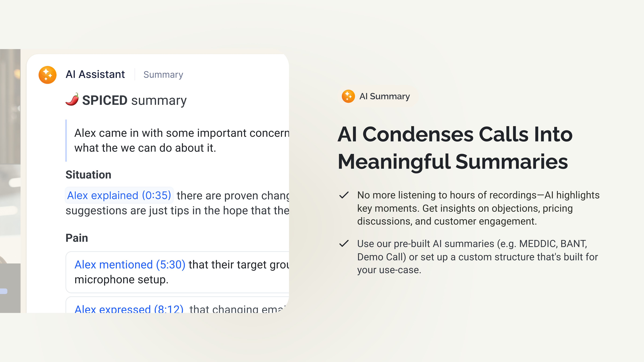The image size is (644, 362).
Task: Select the Situation section heading
Action: (88, 175)
